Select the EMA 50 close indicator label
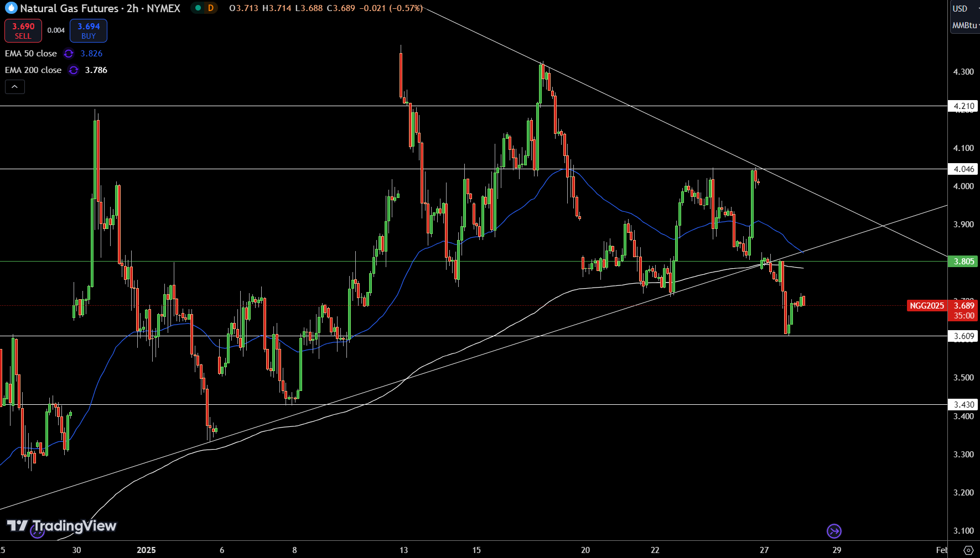980x558 pixels. tap(31, 54)
